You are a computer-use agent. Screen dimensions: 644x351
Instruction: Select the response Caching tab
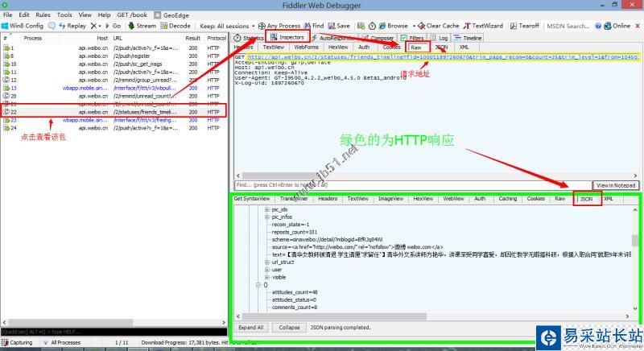[508, 199]
